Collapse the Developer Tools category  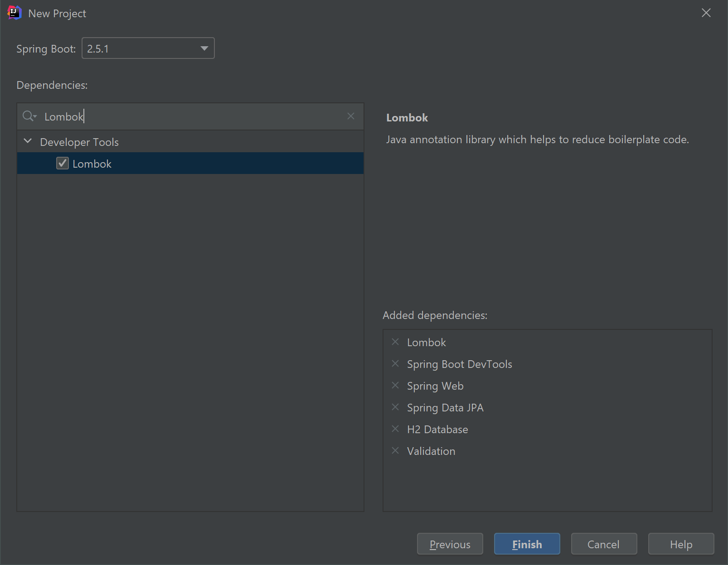click(28, 141)
